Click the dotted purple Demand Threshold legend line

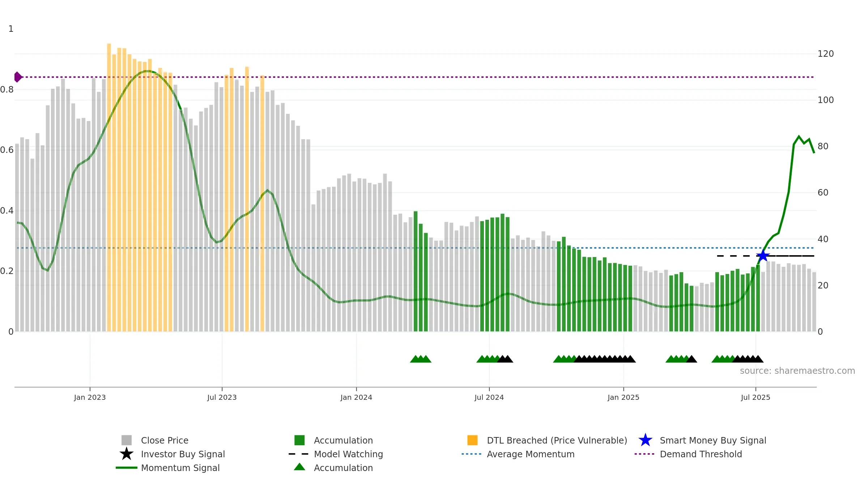pos(644,454)
